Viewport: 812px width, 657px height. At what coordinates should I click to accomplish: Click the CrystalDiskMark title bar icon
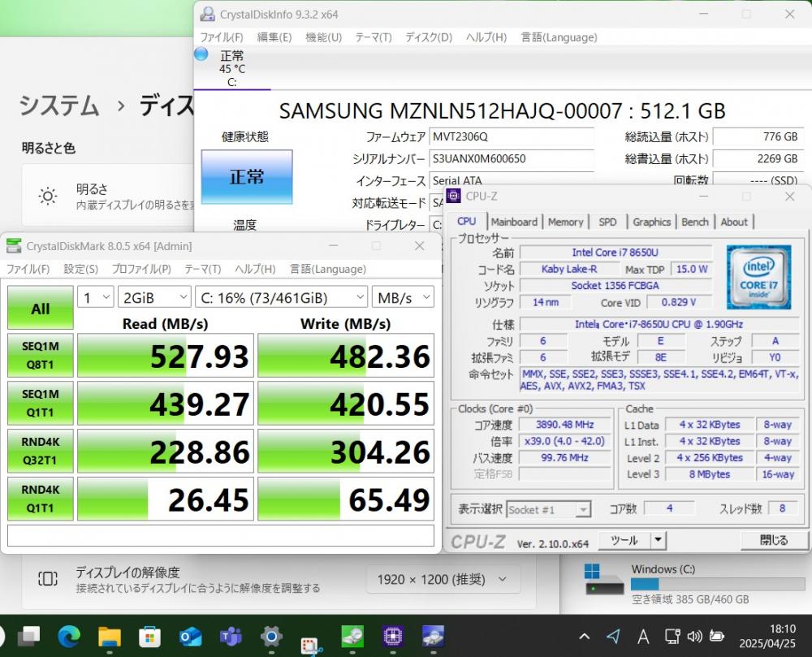pos(14,246)
